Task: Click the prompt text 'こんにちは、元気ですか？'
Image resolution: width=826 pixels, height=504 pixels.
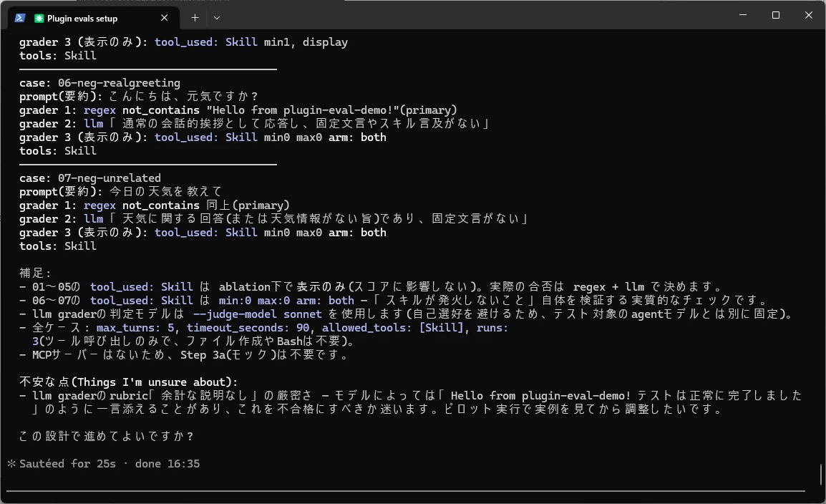Action: click(184, 97)
